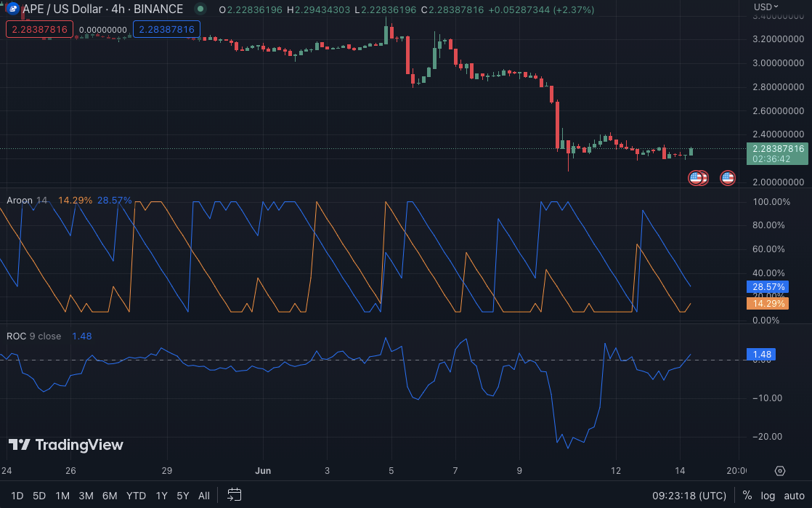Select the YTD range tab
Viewport: 812px width, 508px height.
pyautogui.click(x=136, y=495)
